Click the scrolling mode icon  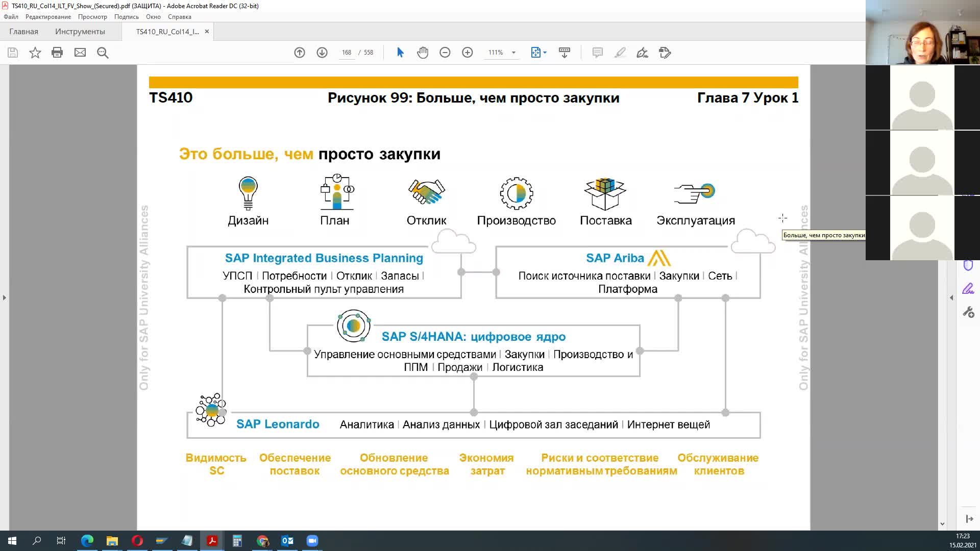(565, 53)
